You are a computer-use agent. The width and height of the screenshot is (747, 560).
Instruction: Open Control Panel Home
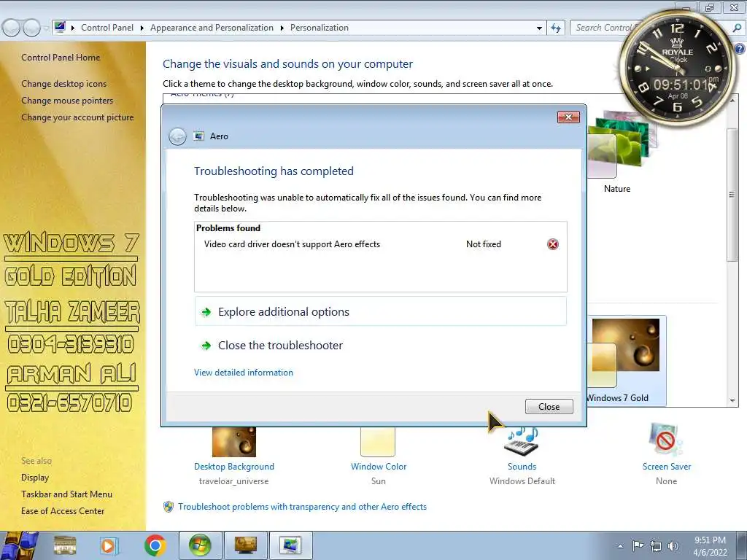coord(61,58)
